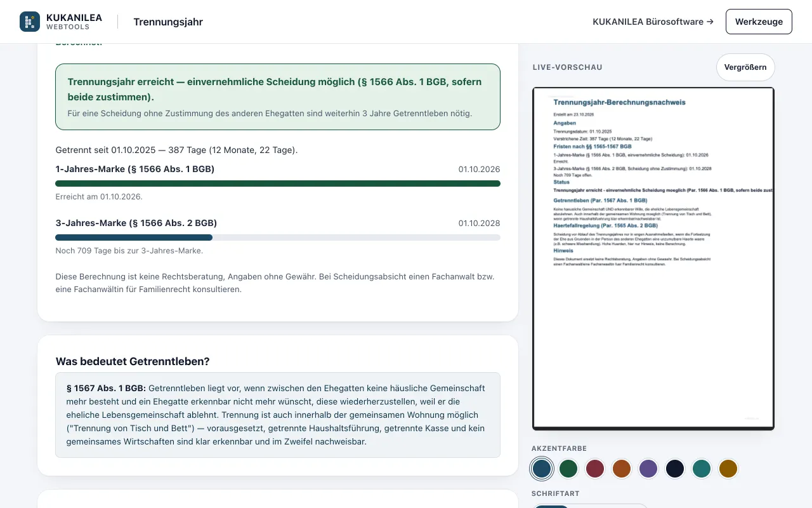The image size is (812, 508).
Task: Open the KUKANILEA Bürosoftware link
Action: click(x=653, y=22)
